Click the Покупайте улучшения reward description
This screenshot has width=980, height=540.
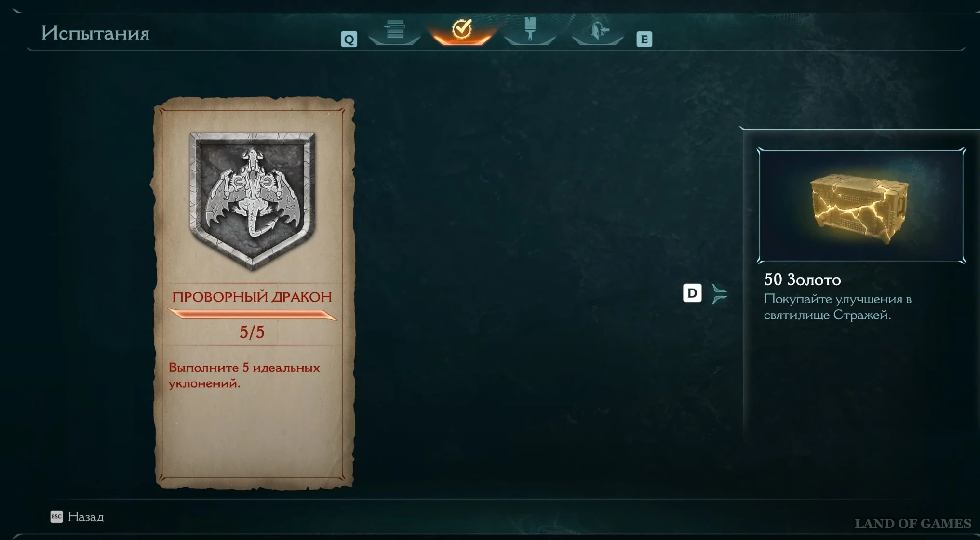[x=838, y=307]
